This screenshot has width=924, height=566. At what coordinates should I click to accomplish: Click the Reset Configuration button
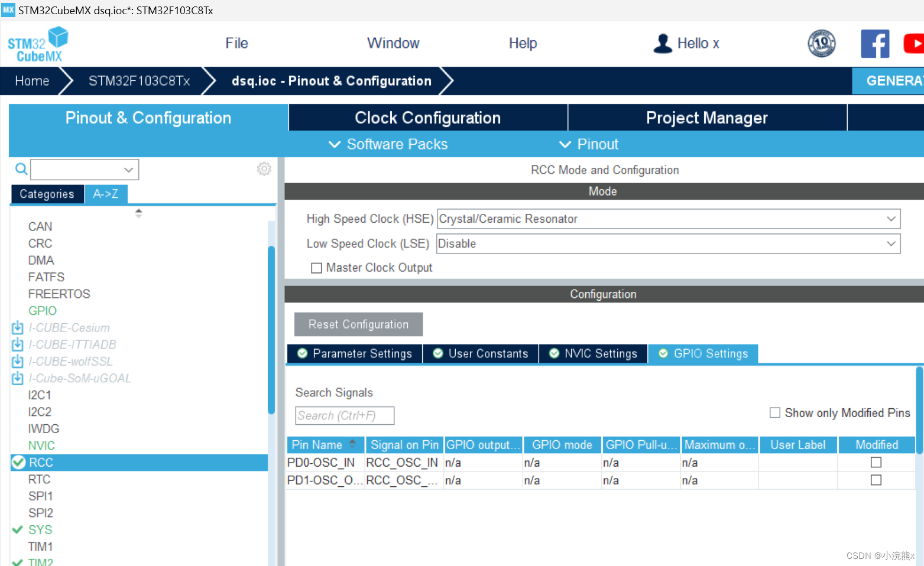click(x=358, y=324)
